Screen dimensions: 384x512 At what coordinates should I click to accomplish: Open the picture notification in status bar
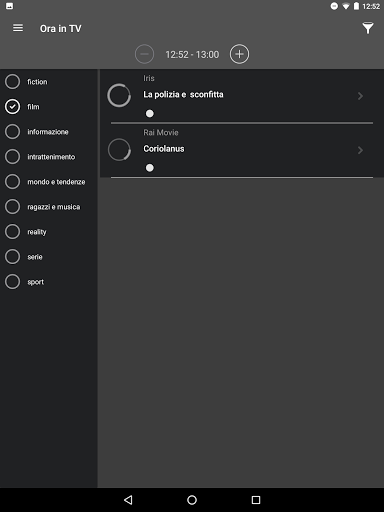click(10, 6)
